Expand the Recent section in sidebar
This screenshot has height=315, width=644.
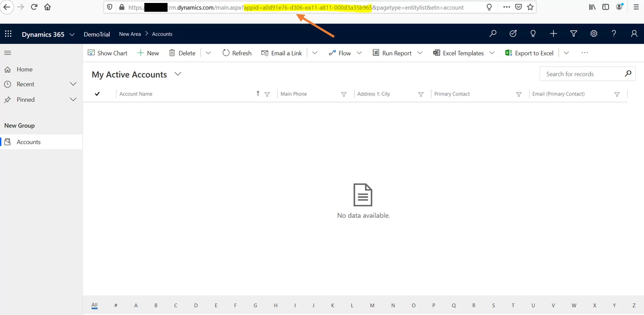tap(73, 84)
